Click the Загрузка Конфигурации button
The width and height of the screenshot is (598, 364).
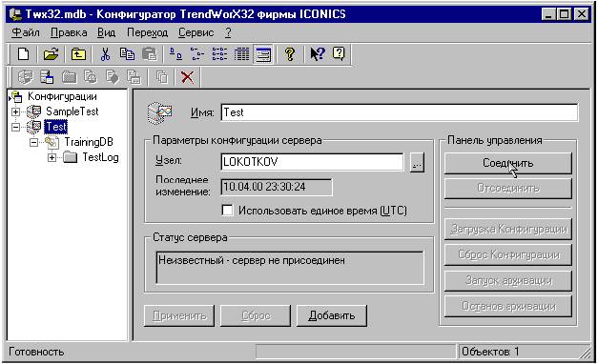tap(508, 229)
